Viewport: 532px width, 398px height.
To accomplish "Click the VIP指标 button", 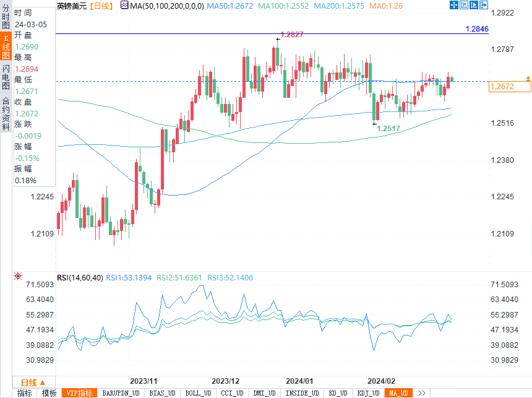I will tap(80, 393).
